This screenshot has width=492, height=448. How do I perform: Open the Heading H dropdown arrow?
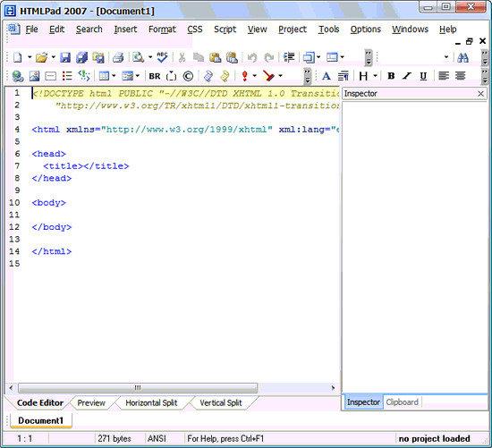(376, 76)
